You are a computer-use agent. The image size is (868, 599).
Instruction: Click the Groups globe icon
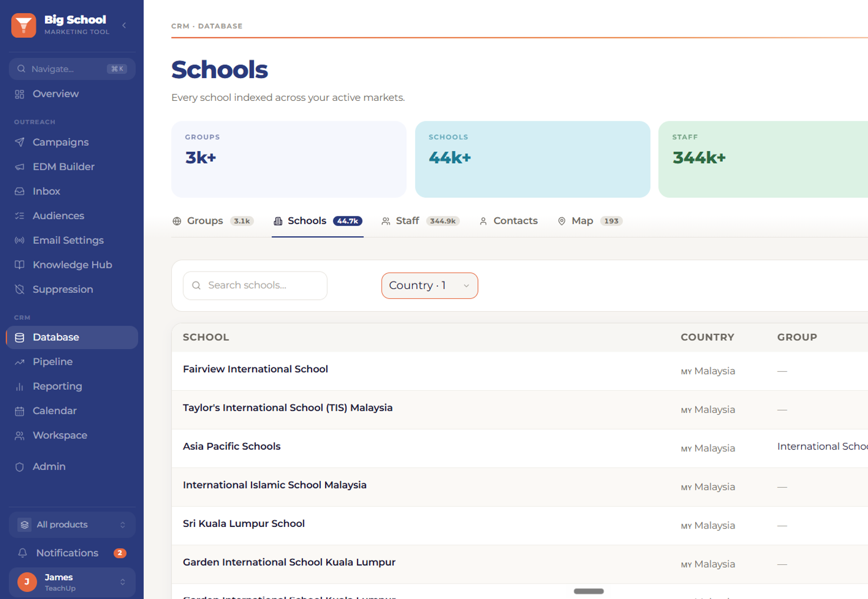coord(177,221)
